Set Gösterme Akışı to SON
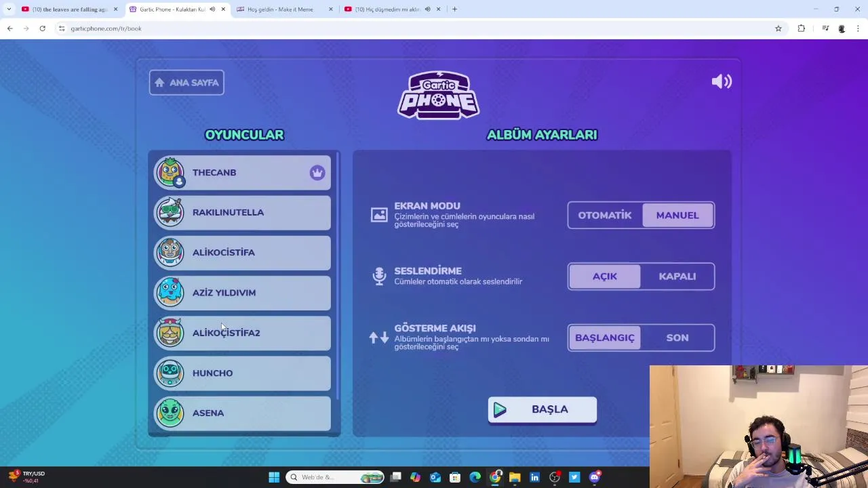This screenshot has width=868, height=488. [677, 338]
